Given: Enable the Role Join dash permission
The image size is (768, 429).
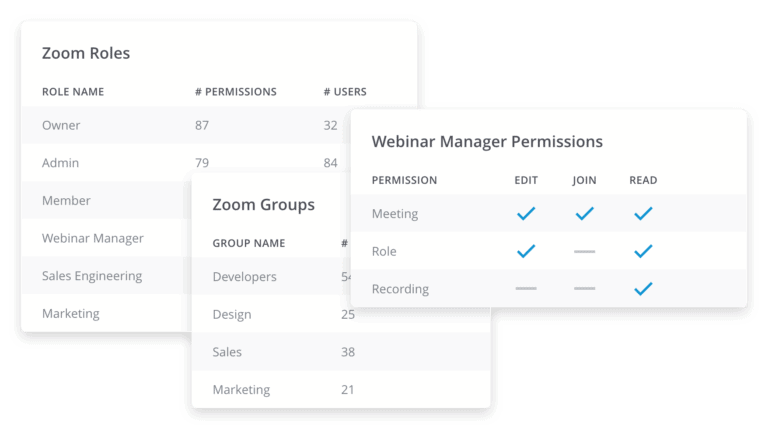Looking at the screenshot, I should coord(584,251).
